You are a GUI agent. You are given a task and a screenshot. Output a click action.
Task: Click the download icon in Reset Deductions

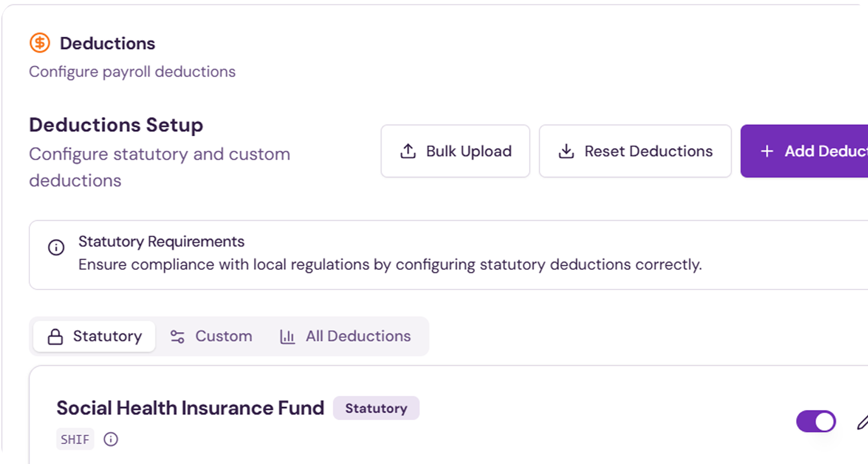click(x=566, y=151)
